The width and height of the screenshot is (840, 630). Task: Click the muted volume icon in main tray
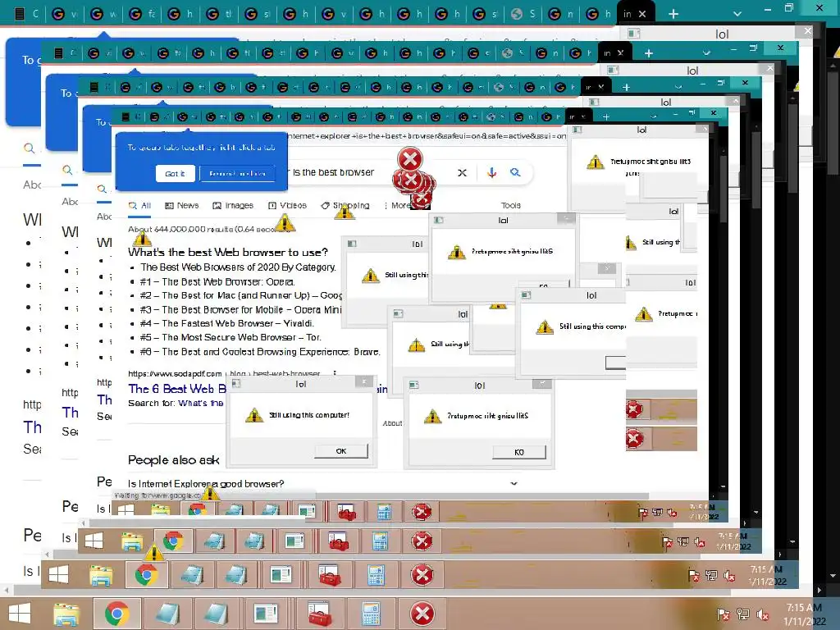pos(763,614)
